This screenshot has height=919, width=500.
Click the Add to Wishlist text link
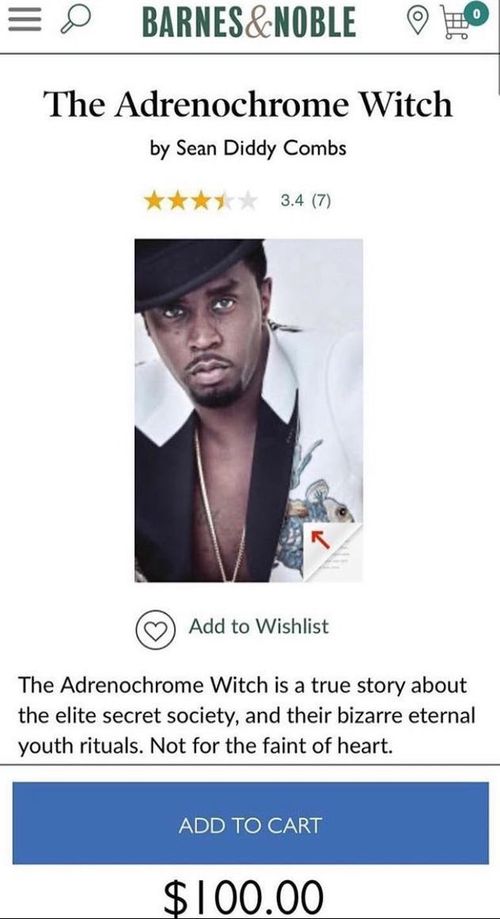click(x=258, y=627)
